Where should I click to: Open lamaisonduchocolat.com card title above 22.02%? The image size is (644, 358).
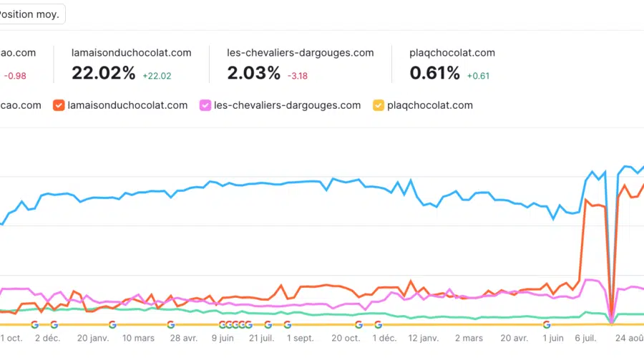132,53
